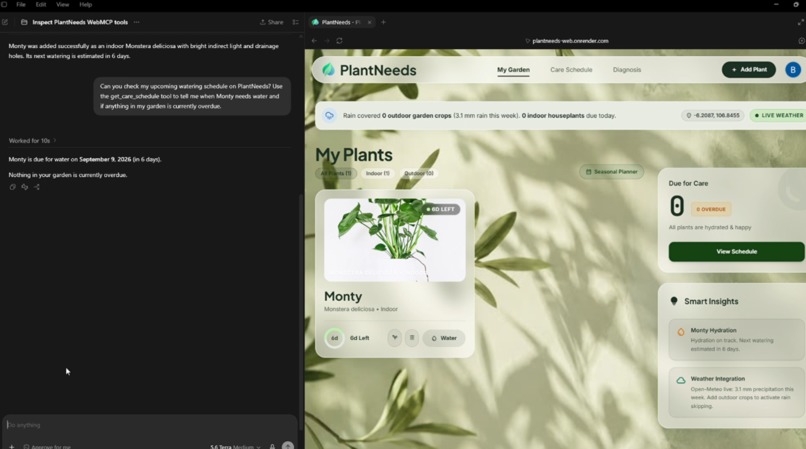Focus the 'Do anything' chat input
The image size is (806, 449).
[x=149, y=425]
